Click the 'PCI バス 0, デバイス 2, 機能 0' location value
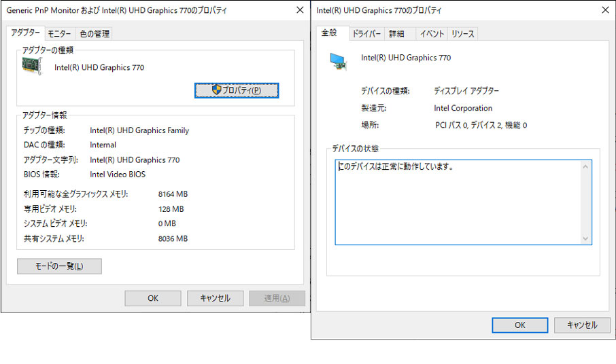Viewport: 616px width, 364px height. pos(481,125)
